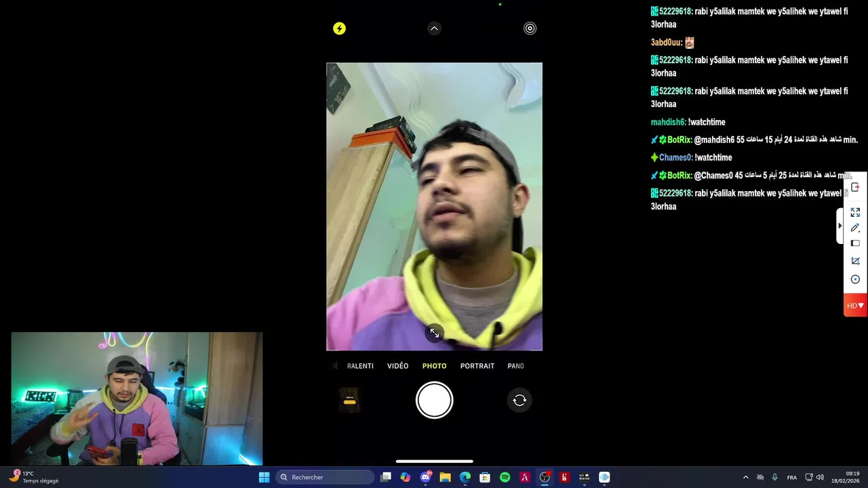
Task: Tap the white camera shutter button
Action: pyautogui.click(x=435, y=400)
